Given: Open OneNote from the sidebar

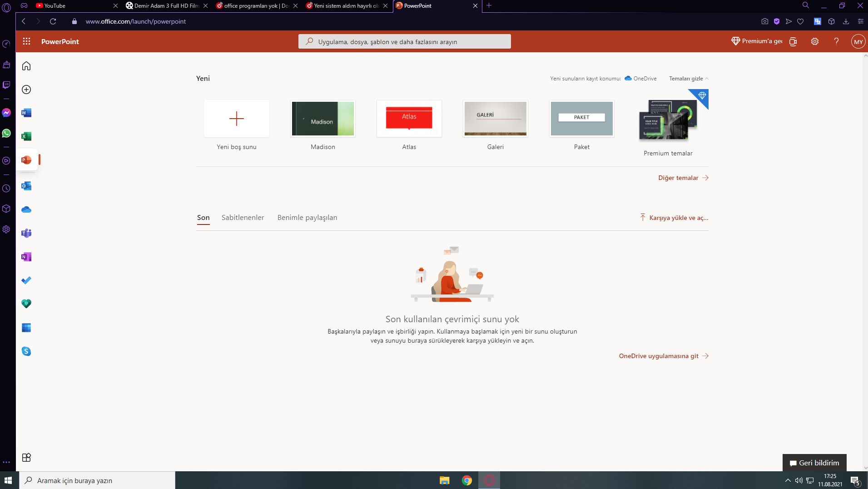Looking at the screenshot, I should 26,257.
